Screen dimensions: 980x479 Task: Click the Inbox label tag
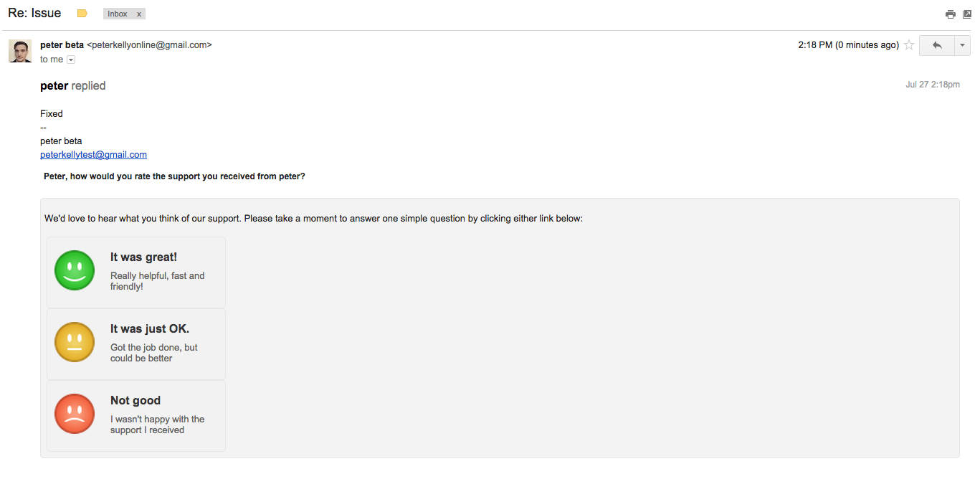118,14
